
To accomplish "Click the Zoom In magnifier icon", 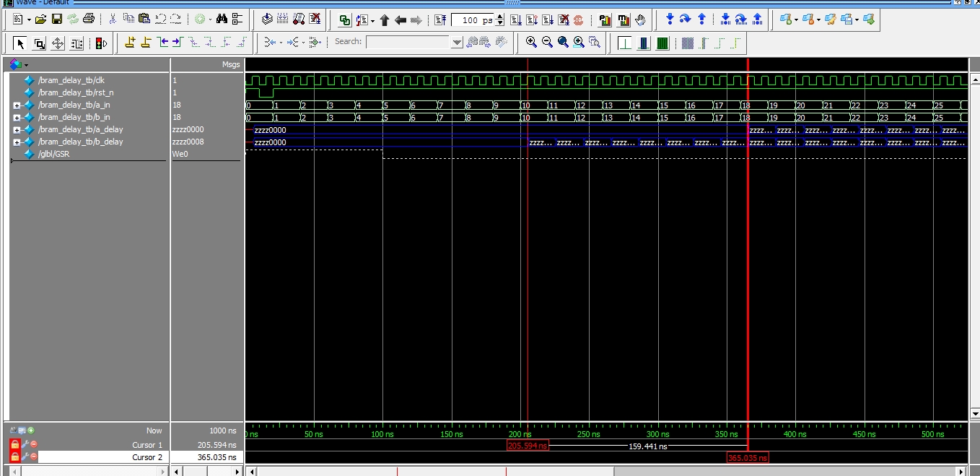I will click(x=531, y=43).
